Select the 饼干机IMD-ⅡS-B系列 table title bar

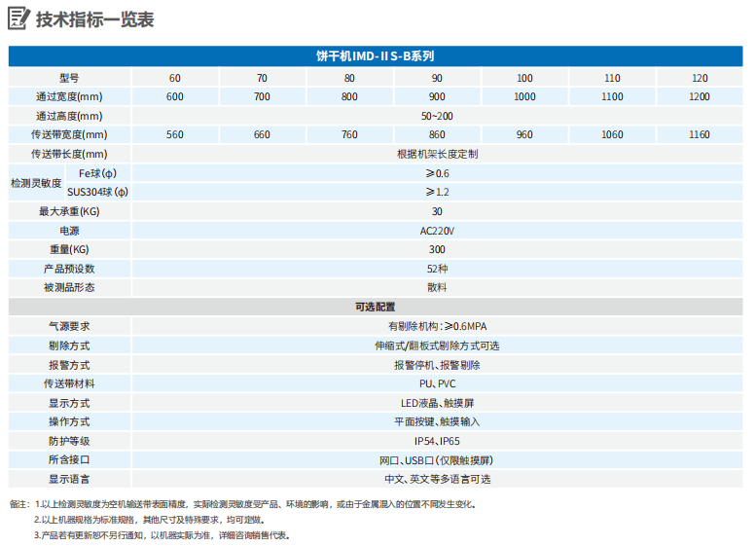tap(377, 56)
